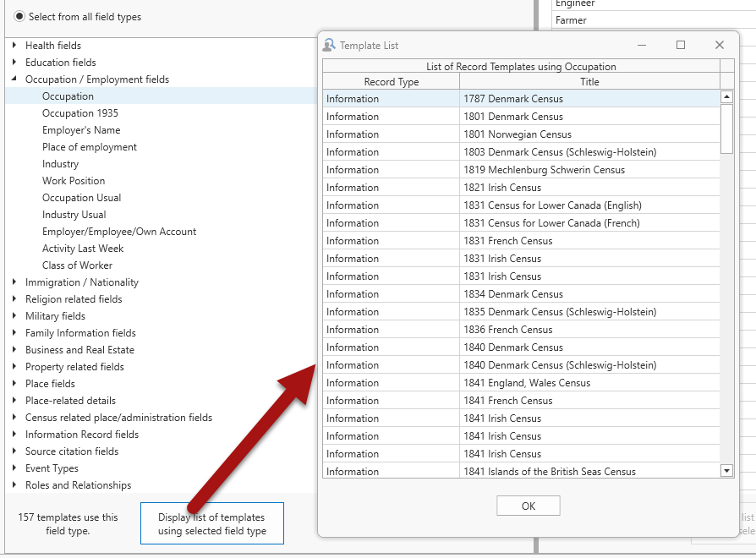Expand the Business and Real Estate group
The width and height of the screenshot is (756, 558).
[14, 349]
